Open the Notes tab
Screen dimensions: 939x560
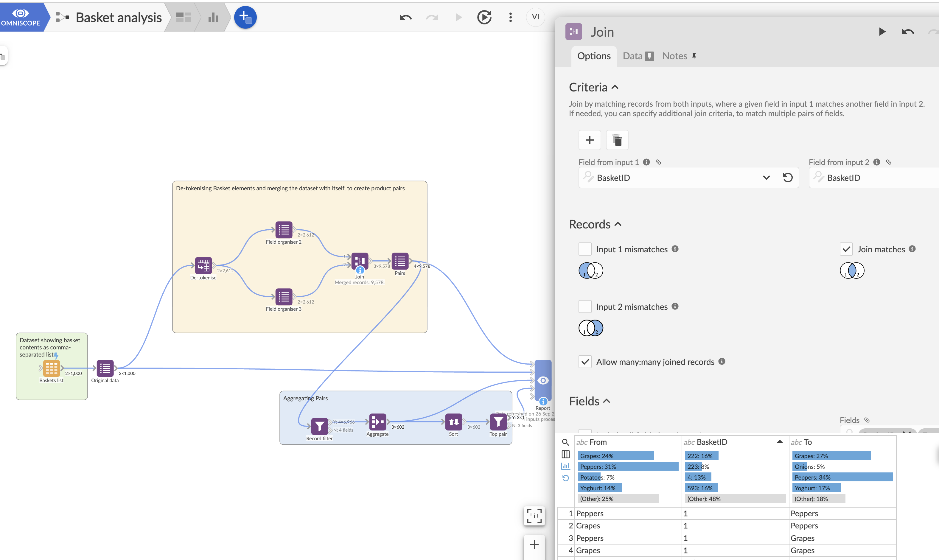[675, 56]
